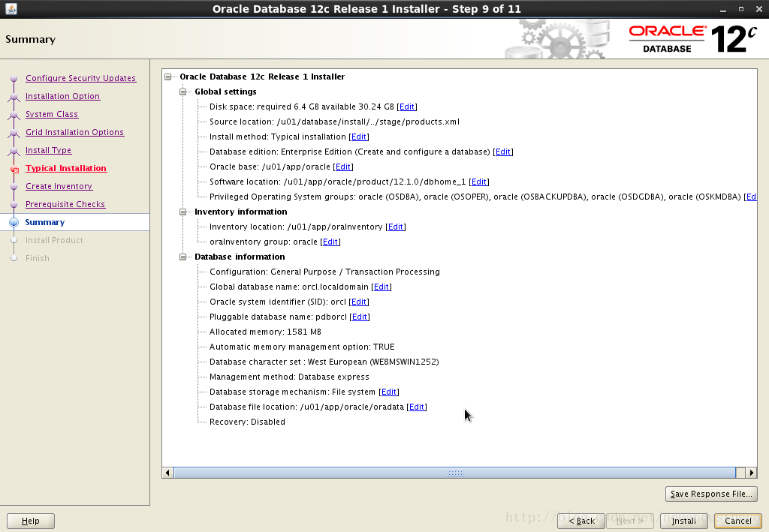The height and width of the screenshot is (532, 769).
Task: Select the Automatic memory management option row
Action: click(x=302, y=347)
